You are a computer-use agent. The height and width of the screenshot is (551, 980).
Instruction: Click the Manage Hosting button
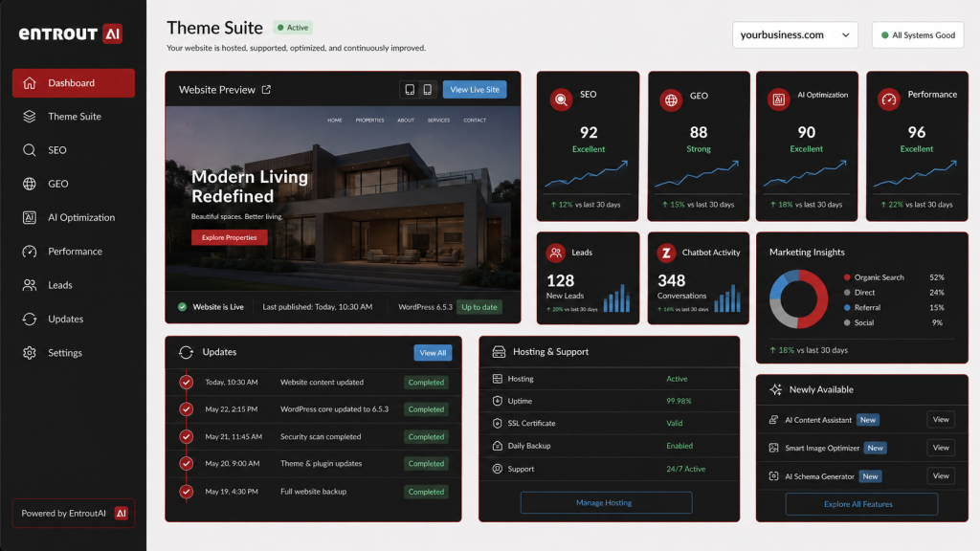606,503
